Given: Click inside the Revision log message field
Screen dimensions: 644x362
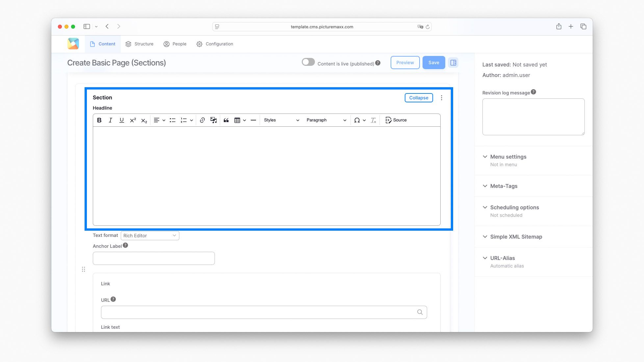Looking at the screenshot, I should 533,116.
